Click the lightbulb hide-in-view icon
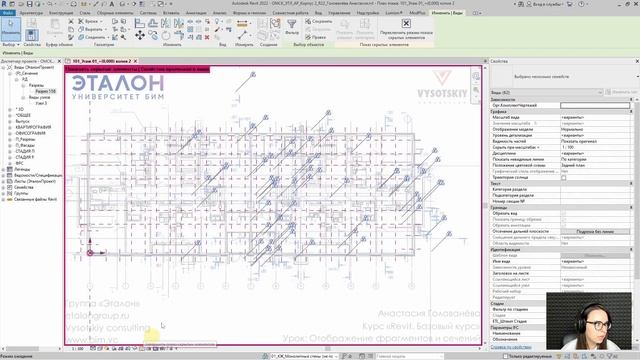This screenshot has height=360, width=640. click(218, 21)
